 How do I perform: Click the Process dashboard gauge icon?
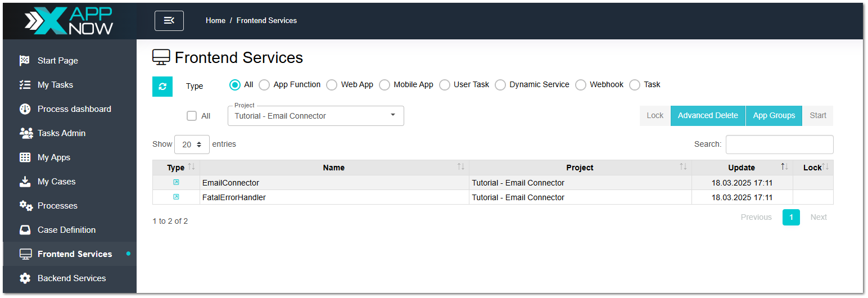25,109
